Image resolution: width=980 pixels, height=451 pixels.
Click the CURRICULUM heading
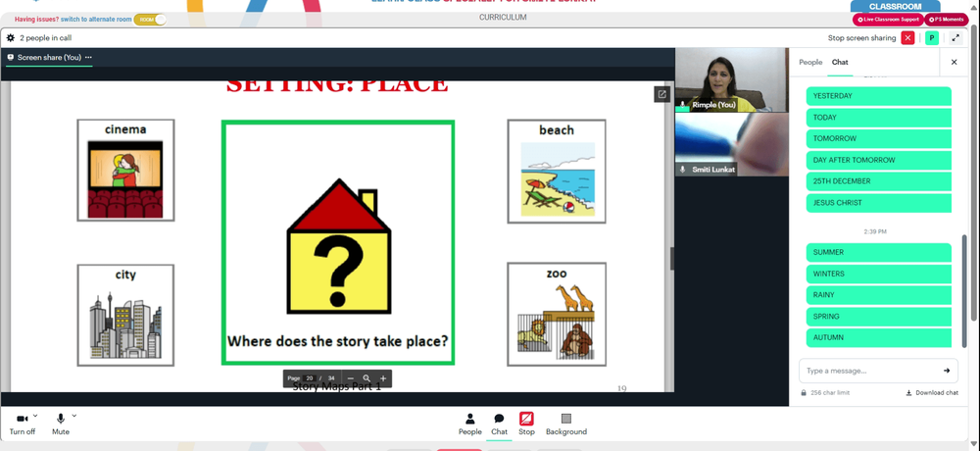(x=503, y=18)
